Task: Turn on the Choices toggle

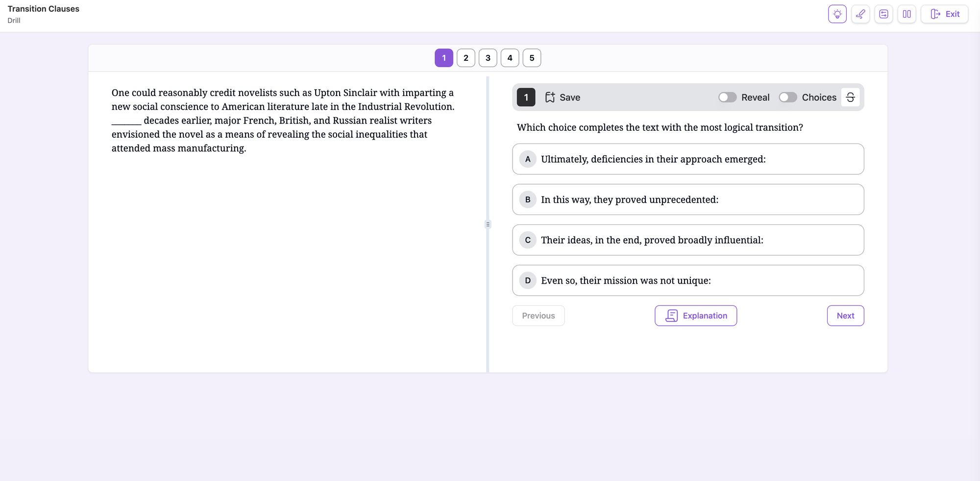Action: tap(788, 97)
